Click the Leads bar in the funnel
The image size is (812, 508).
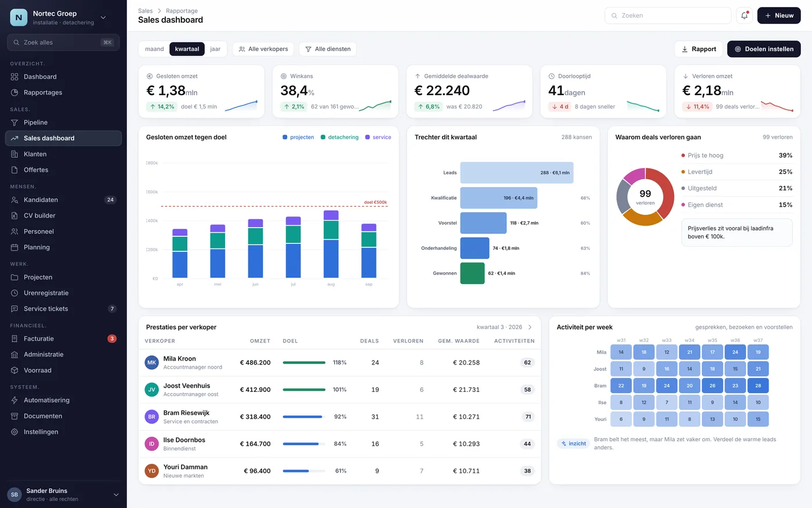click(517, 172)
